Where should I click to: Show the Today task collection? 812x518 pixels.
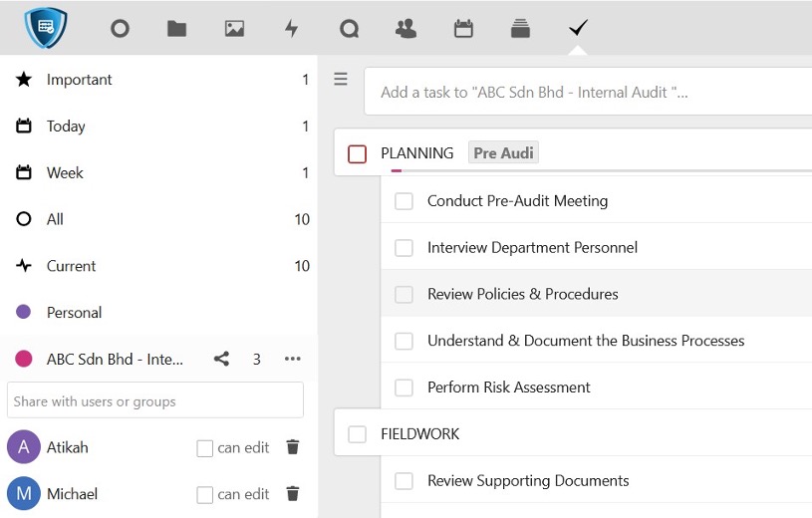[x=66, y=127]
